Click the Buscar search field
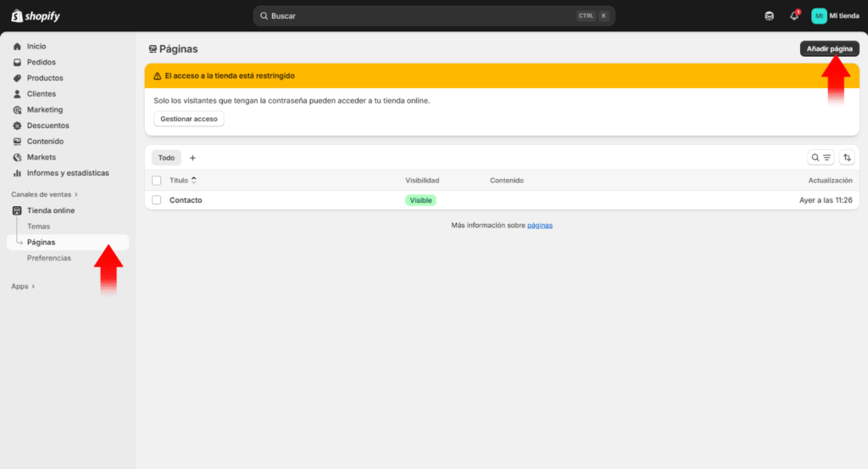 pos(424,16)
